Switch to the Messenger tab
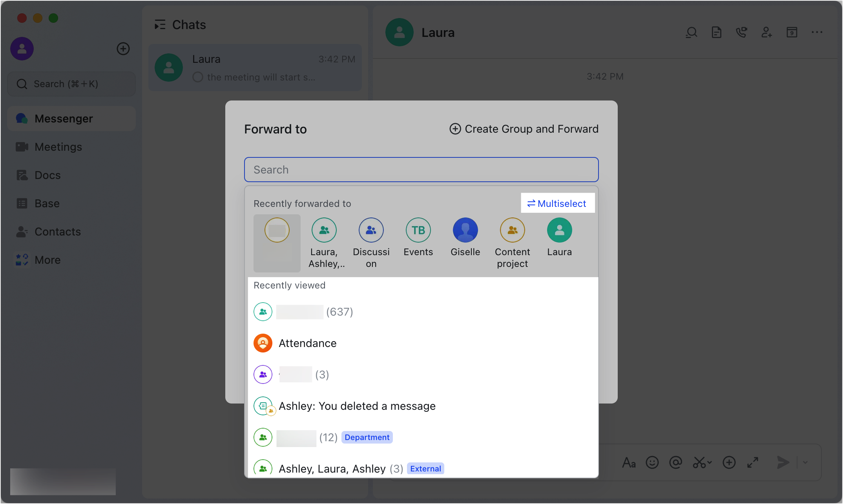The image size is (843, 504). click(x=64, y=118)
